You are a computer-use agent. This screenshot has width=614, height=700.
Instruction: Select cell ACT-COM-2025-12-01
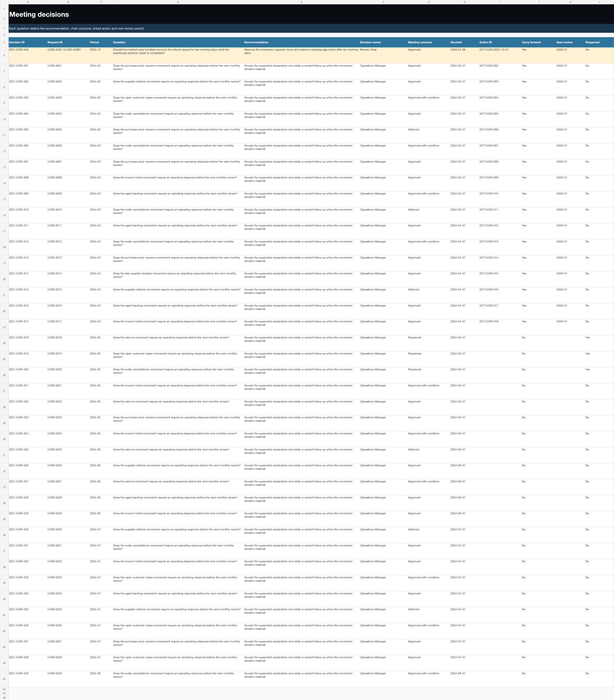click(x=500, y=55)
